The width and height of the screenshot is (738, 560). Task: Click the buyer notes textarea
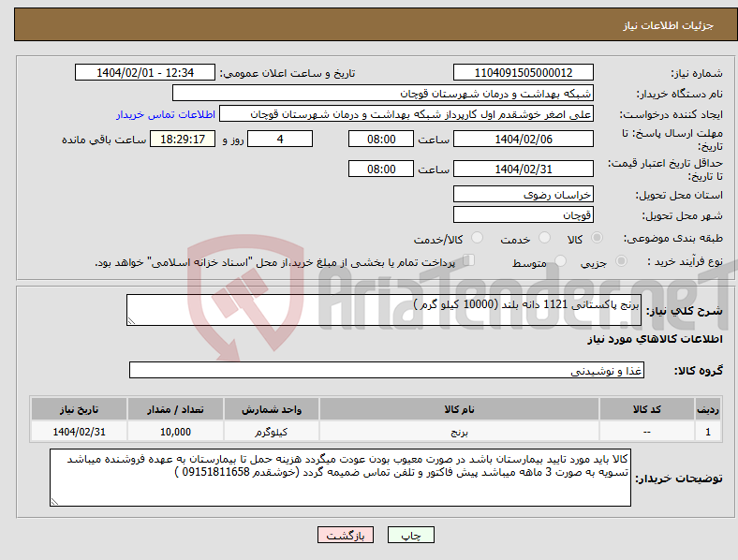[x=340, y=478]
